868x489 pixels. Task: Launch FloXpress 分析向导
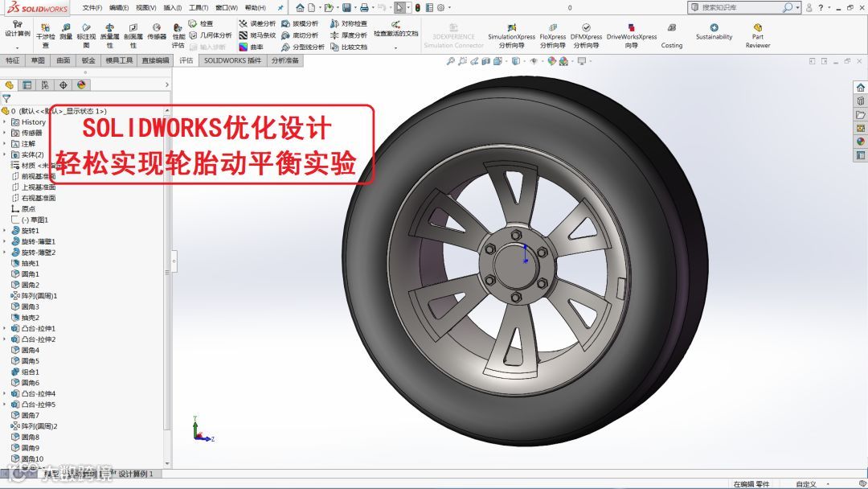[x=552, y=36]
